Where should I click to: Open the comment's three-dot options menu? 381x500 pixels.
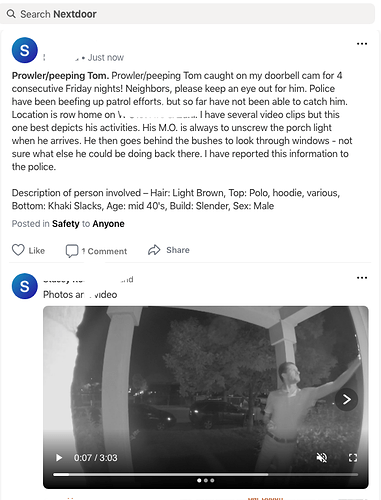(362, 278)
